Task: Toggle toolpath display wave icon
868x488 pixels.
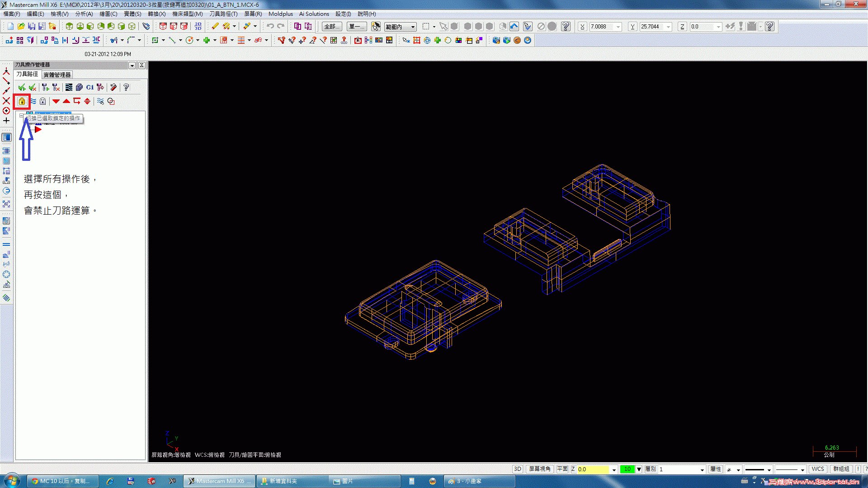Action: (x=33, y=101)
